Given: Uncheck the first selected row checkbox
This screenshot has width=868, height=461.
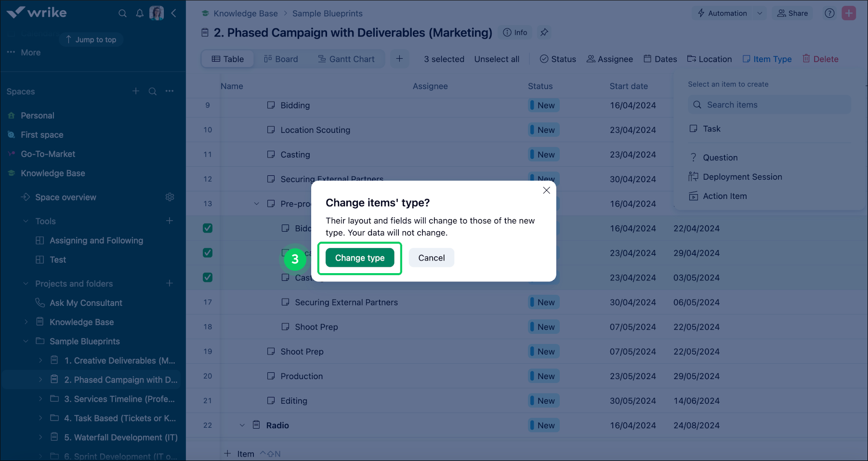Looking at the screenshot, I should pos(208,228).
